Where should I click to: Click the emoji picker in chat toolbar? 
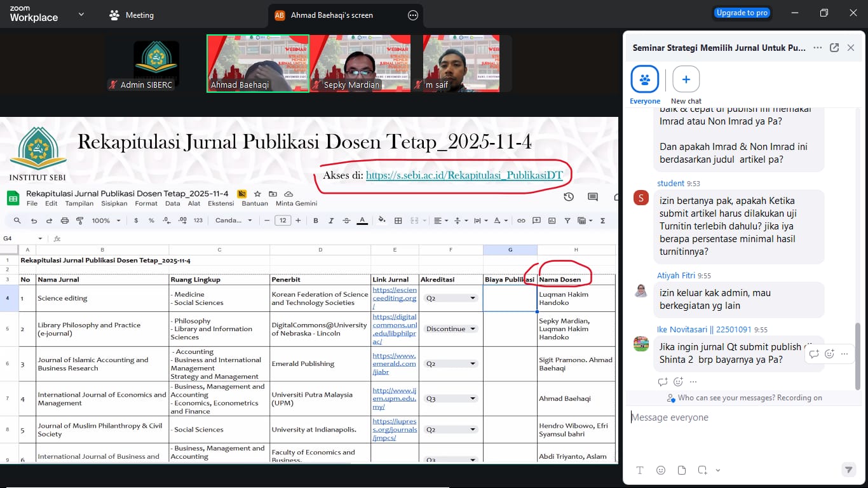[661, 470]
